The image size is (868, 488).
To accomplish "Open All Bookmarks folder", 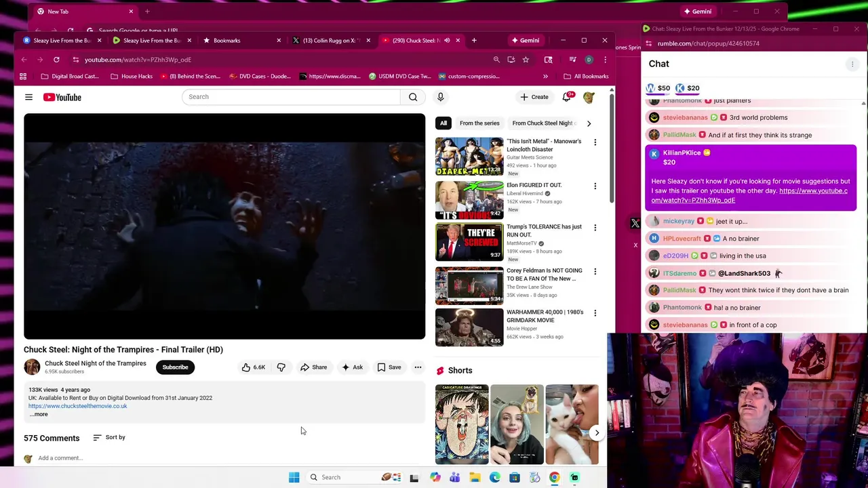I will 586,77.
